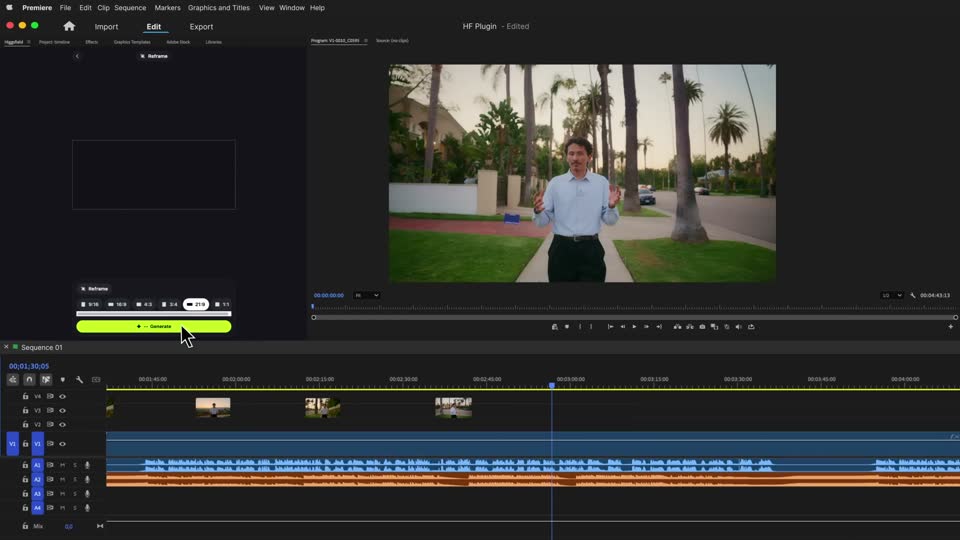
Task: Switch to Graphics Templates tab
Action: [x=132, y=42]
